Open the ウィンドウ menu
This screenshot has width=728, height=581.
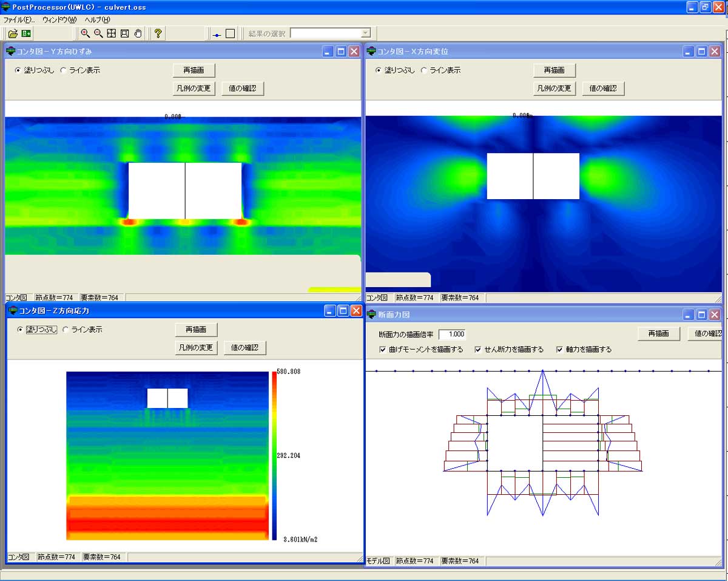tap(59, 19)
